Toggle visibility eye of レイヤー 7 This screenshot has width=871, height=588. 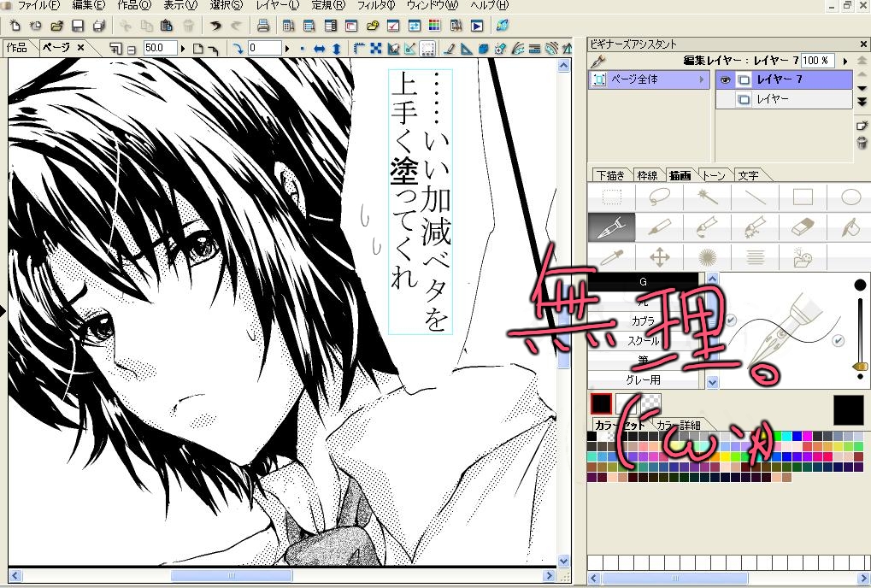click(x=725, y=80)
